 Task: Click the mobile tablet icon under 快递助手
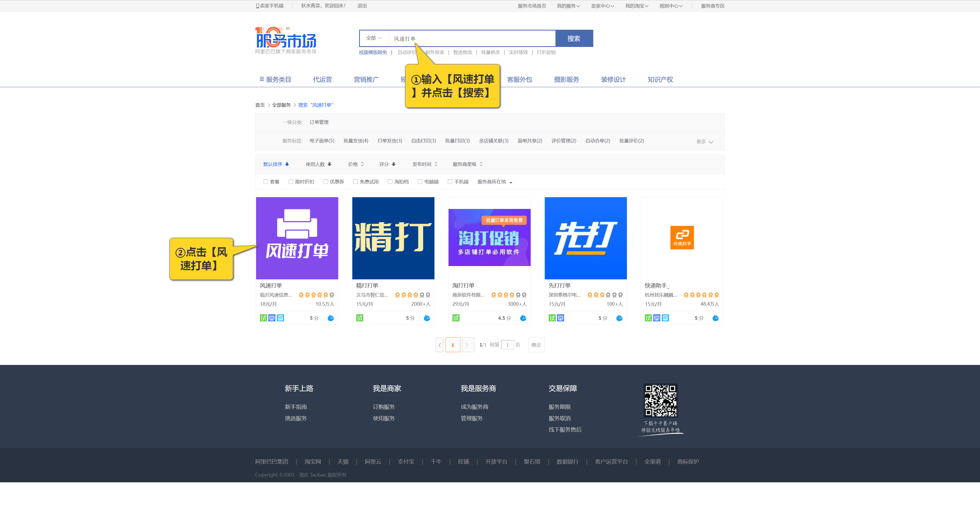[x=665, y=318]
